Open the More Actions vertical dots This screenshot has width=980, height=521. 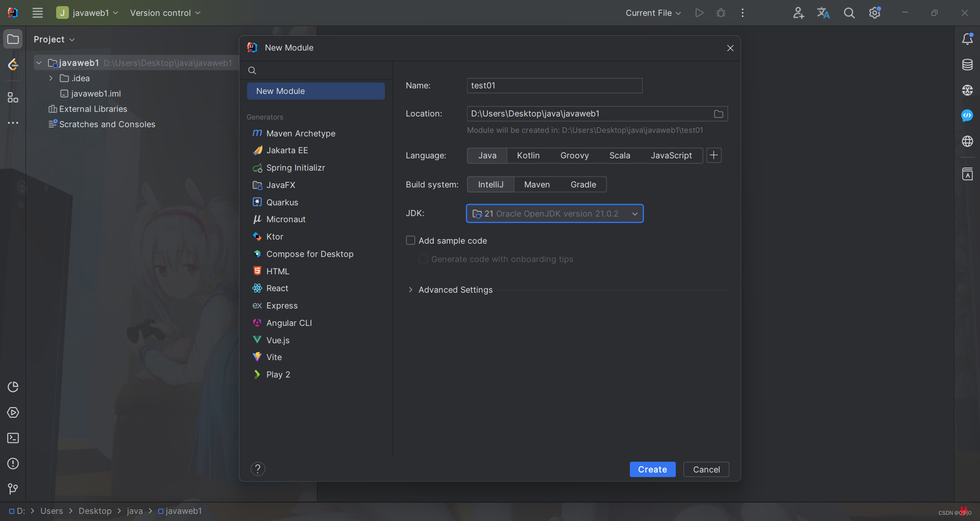point(743,13)
